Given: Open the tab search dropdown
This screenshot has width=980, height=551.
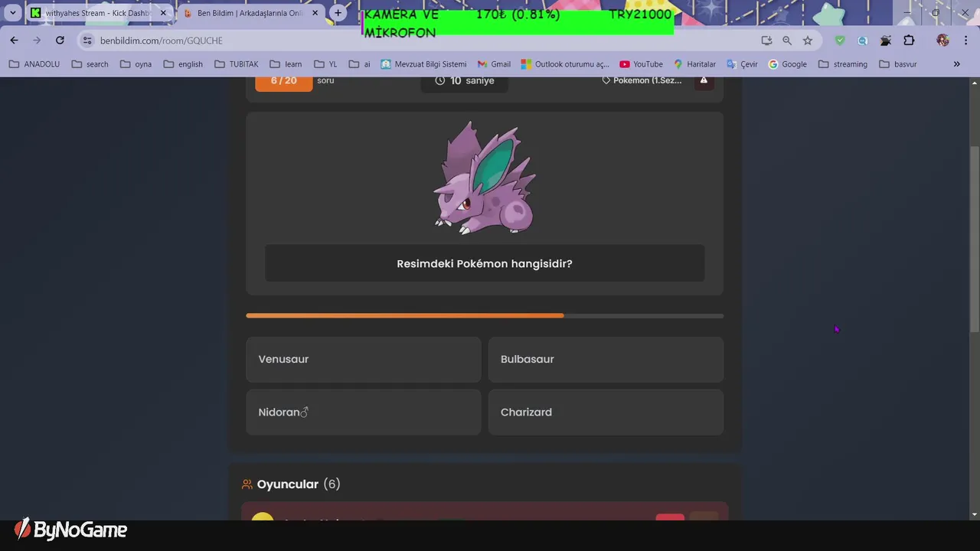Looking at the screenshot, I should (13, 13).
